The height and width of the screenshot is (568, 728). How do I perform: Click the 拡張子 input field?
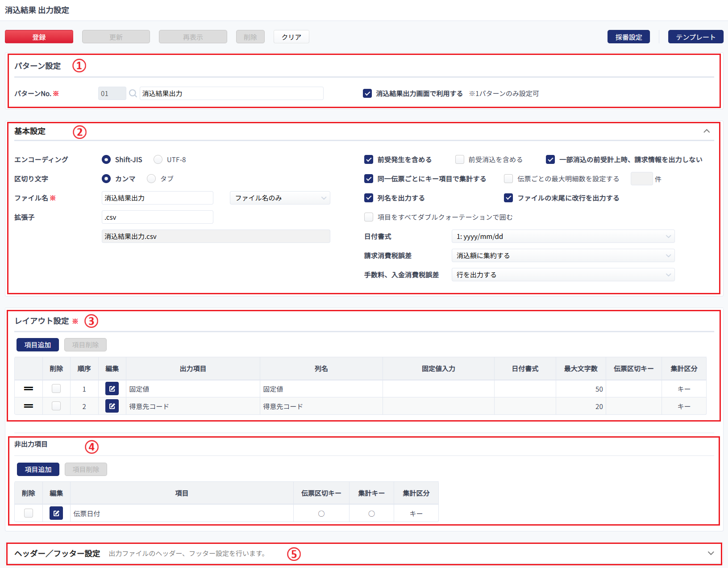coord(158,217)
